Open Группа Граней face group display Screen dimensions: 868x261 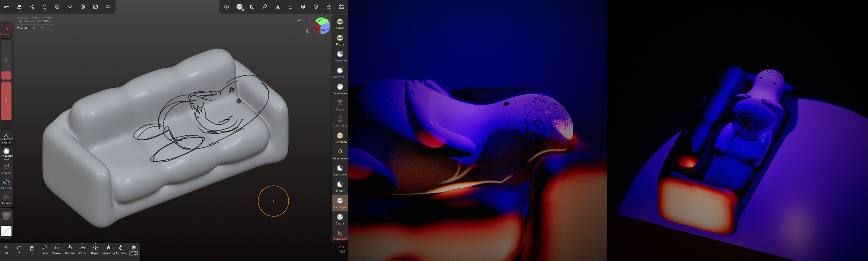click(x=133, y=250)
